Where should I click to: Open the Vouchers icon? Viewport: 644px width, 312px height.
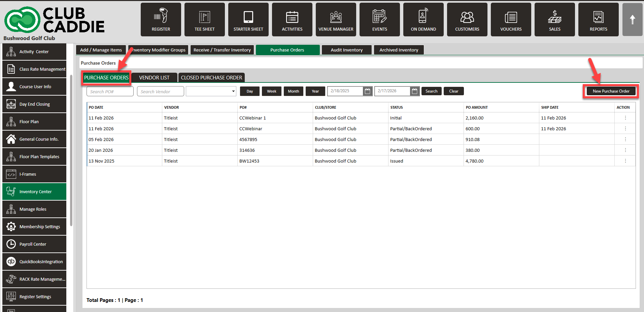(x=511, y=20)
